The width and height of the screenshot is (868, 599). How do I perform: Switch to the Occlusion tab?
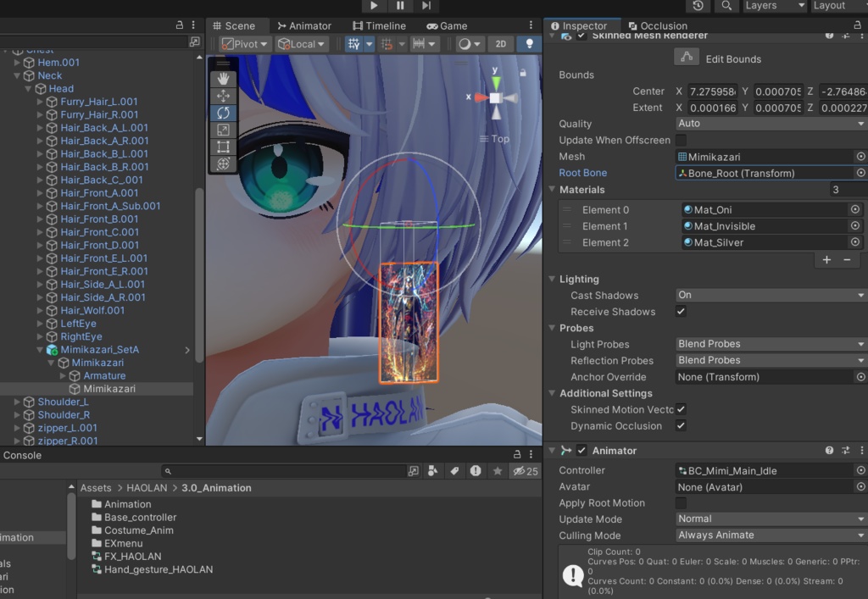click(x=658, y=25)
